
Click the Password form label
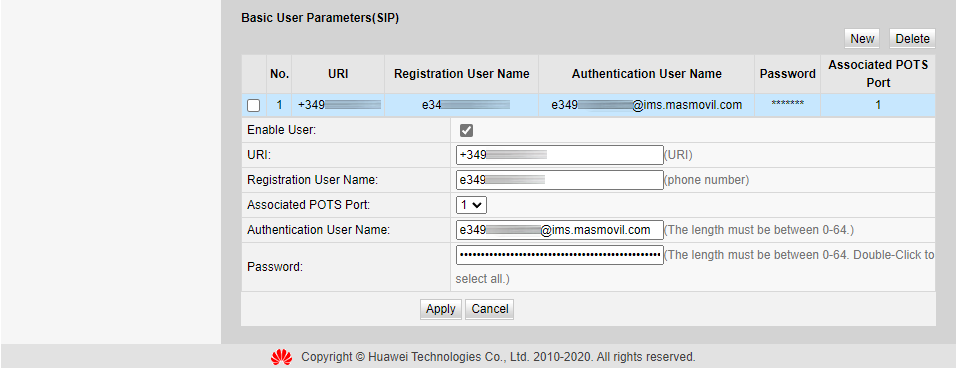click(x=275, y=267)
